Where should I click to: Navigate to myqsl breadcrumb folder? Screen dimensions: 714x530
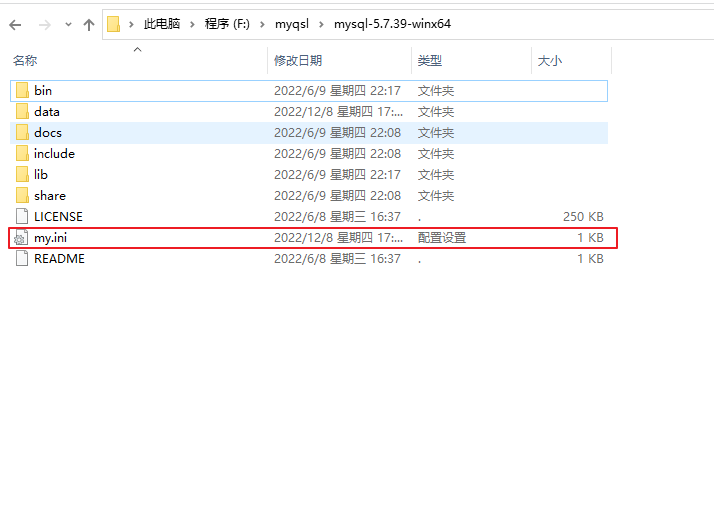pyautogui.click(x=292, y=24)
